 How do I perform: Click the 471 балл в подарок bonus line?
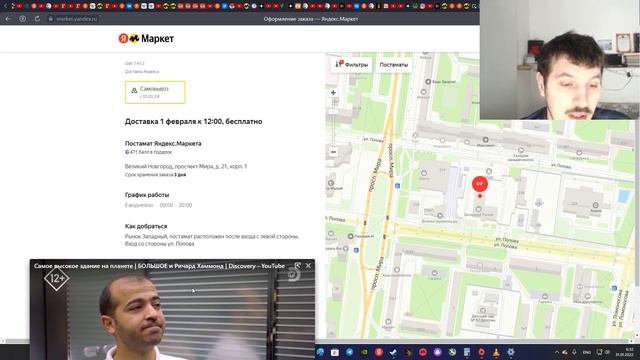tap(149, 152)
